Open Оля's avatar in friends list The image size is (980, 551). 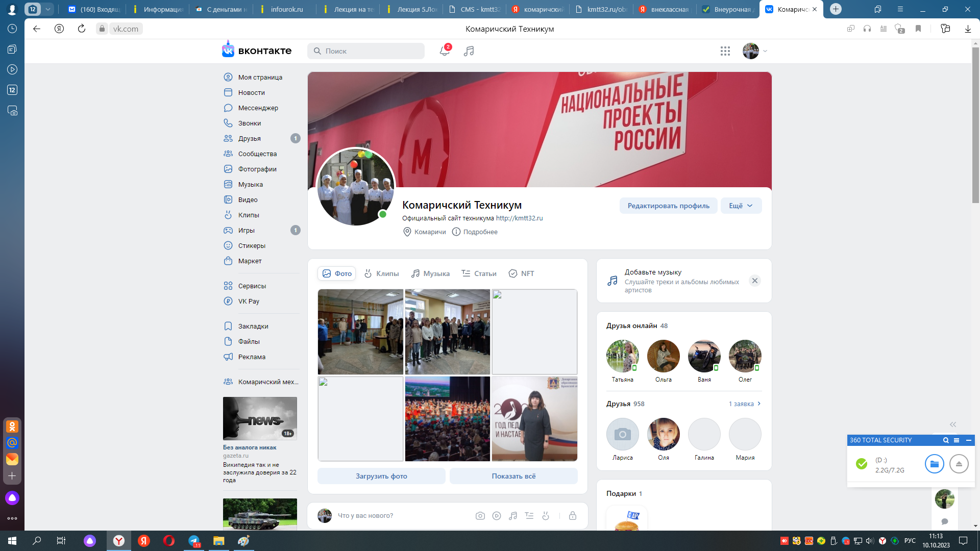663,434
